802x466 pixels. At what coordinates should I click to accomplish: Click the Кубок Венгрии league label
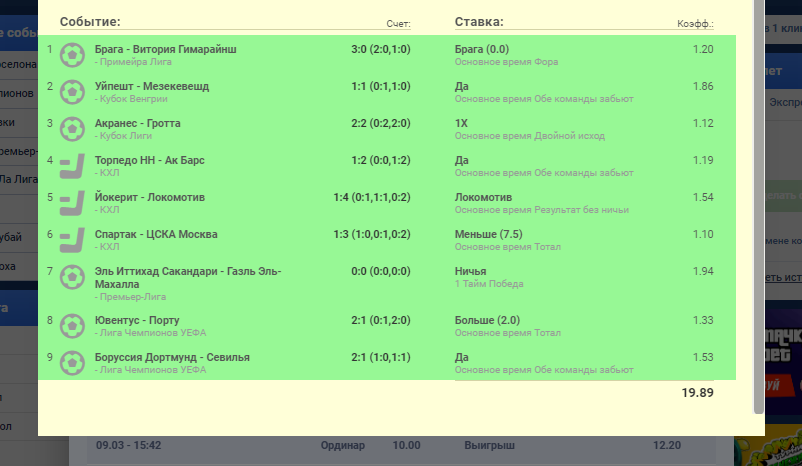[131, 99]
